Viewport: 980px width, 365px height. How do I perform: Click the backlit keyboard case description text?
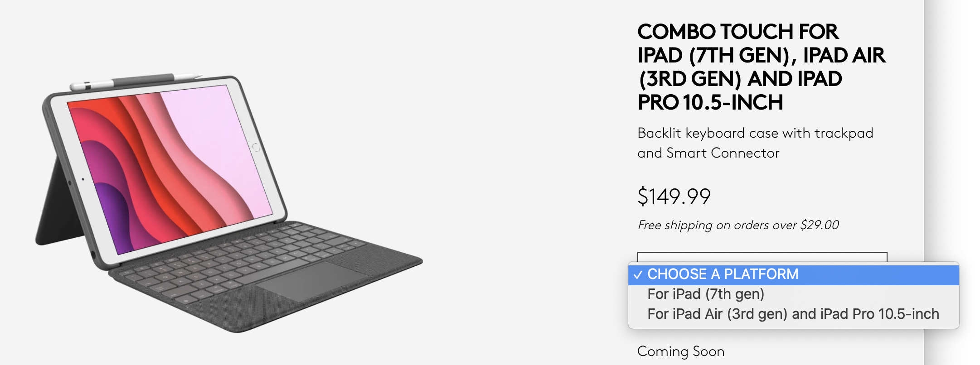755,143
